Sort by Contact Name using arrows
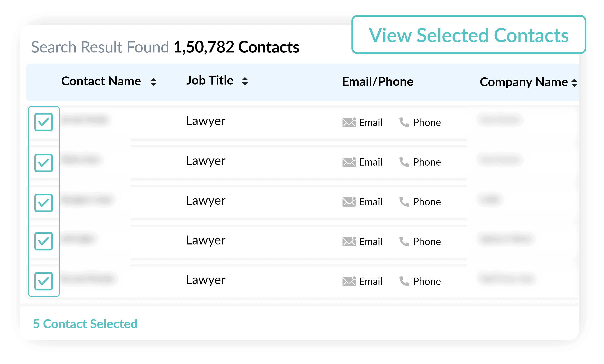This screenshot has width=604, height=364. point(154,82)
